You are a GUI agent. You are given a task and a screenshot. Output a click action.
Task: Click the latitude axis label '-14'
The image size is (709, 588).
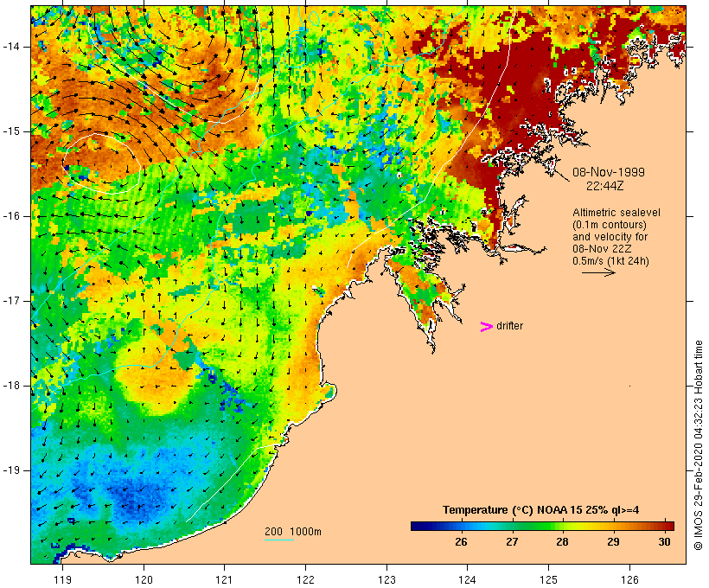11,47
